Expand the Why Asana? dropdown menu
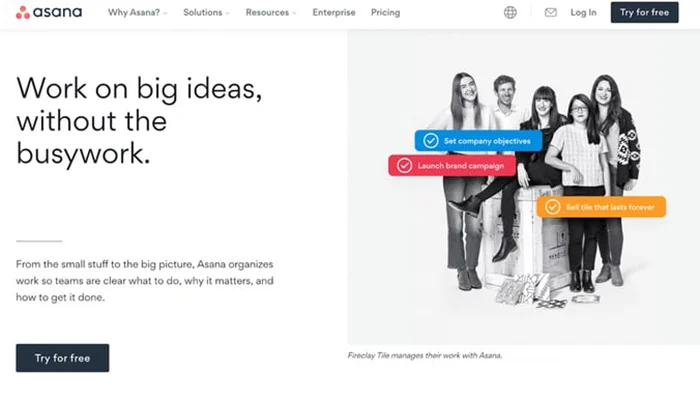 point(137,12)
